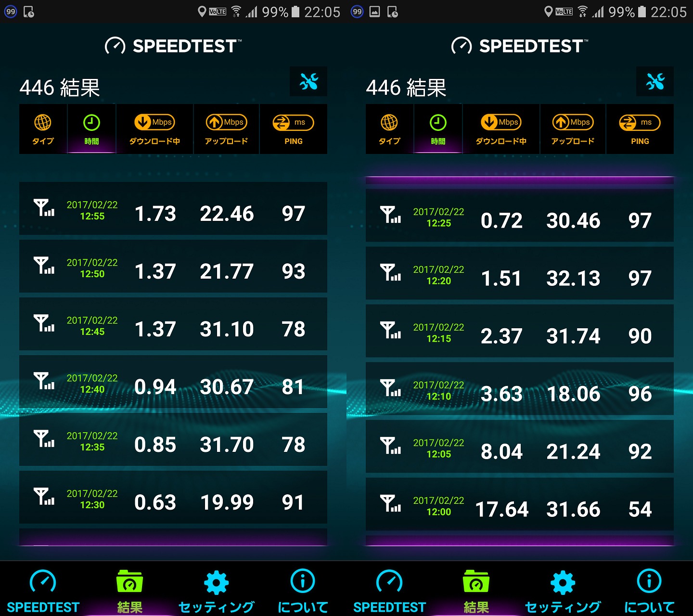Image resolution: width=693 pixels, height=616 pixels.
Task: Select download value 1.73
Action: [x=155, y=214]
